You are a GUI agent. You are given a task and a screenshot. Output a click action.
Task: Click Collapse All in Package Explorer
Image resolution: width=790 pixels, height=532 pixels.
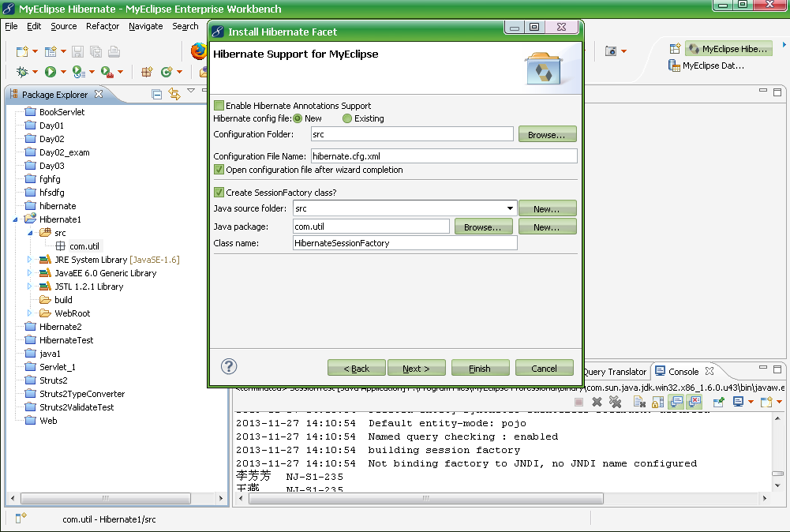point(157,94)
